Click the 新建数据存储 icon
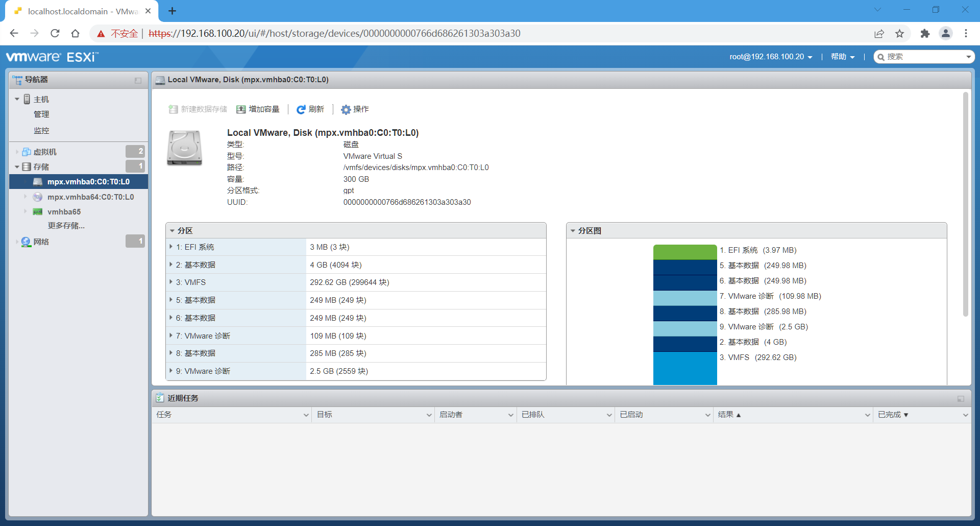This screenshot has height=526, width=980. (x=173, y=109)
